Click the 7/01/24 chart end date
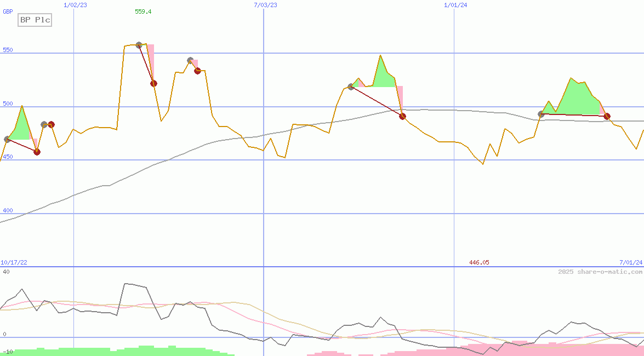The height and width of the screenshot is (356, 644). [x=631, y=262]
